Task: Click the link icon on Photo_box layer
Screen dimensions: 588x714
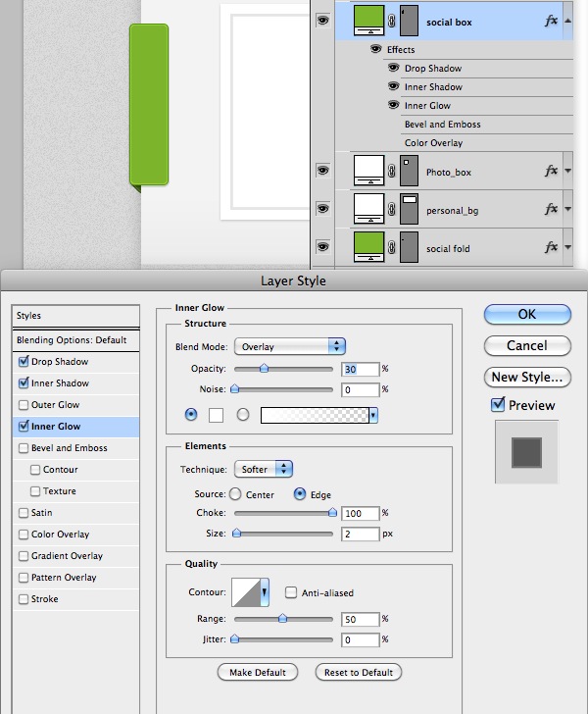Action: [391, 172]
